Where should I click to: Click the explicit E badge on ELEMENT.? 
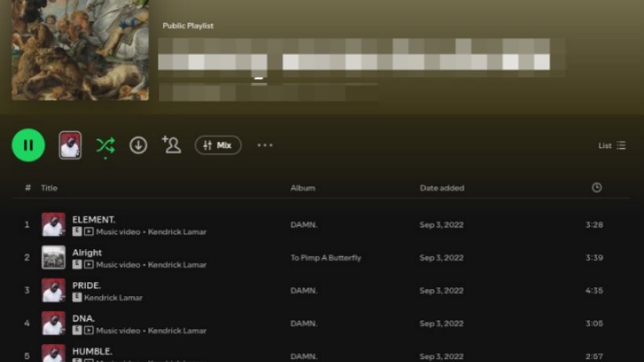point(77,231)
